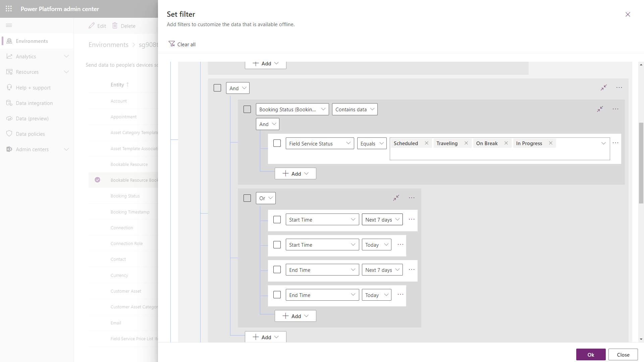
Task: Click Add under Field Service Status row
Action: point(296,174)
